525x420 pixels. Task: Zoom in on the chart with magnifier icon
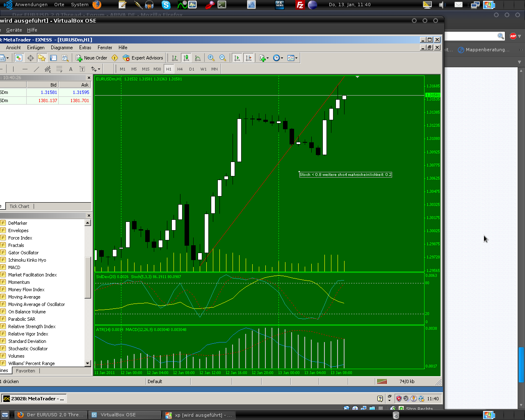(212, 58)
